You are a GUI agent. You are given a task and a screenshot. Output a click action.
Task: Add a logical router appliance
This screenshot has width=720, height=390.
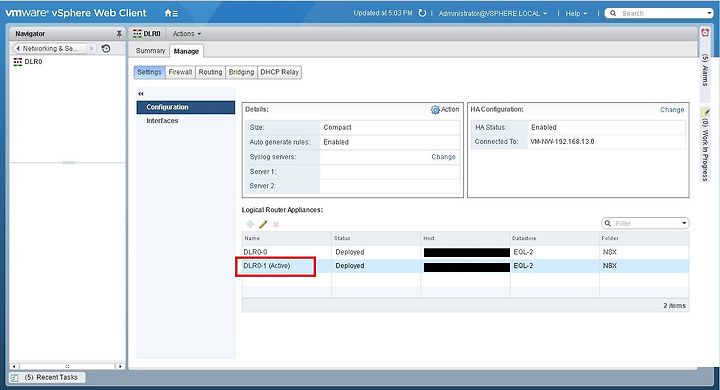(x=250, y=224)
